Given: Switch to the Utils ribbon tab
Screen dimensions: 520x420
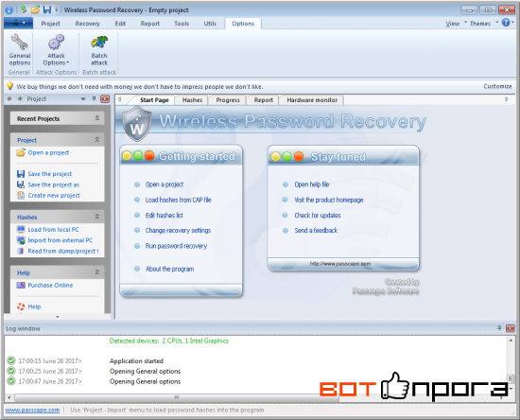Looking at the screenshot, I should [210, 24].
